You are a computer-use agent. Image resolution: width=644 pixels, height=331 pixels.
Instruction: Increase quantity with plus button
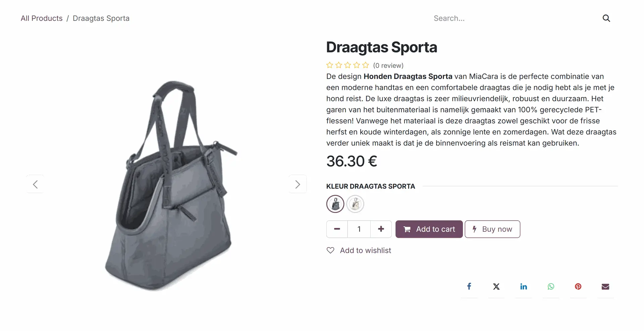(x=381, y=229)
